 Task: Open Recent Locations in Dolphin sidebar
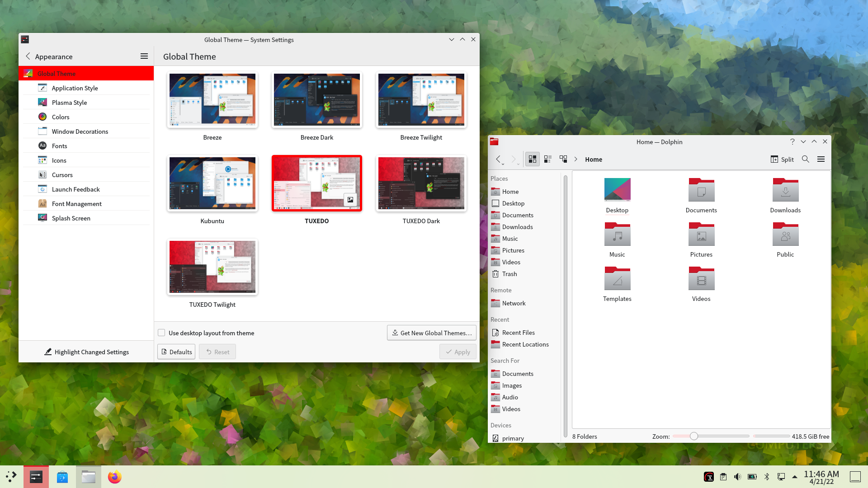tap(525, 344)
